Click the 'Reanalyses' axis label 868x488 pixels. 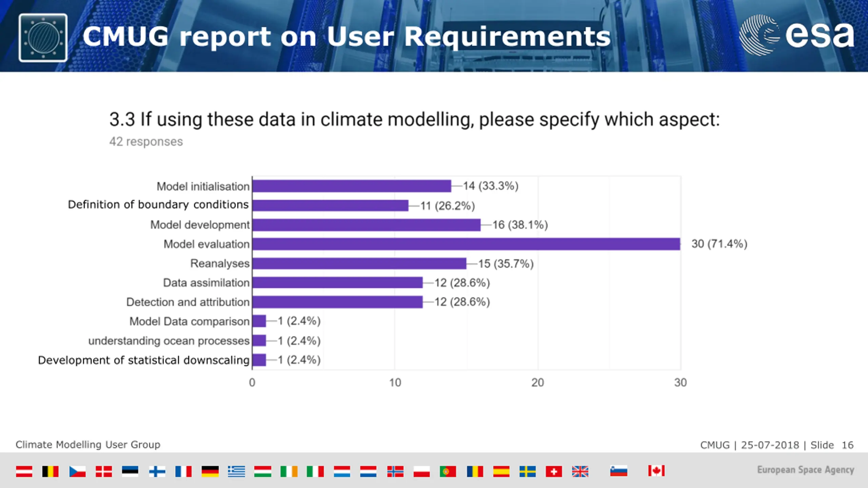click(220, 264)
